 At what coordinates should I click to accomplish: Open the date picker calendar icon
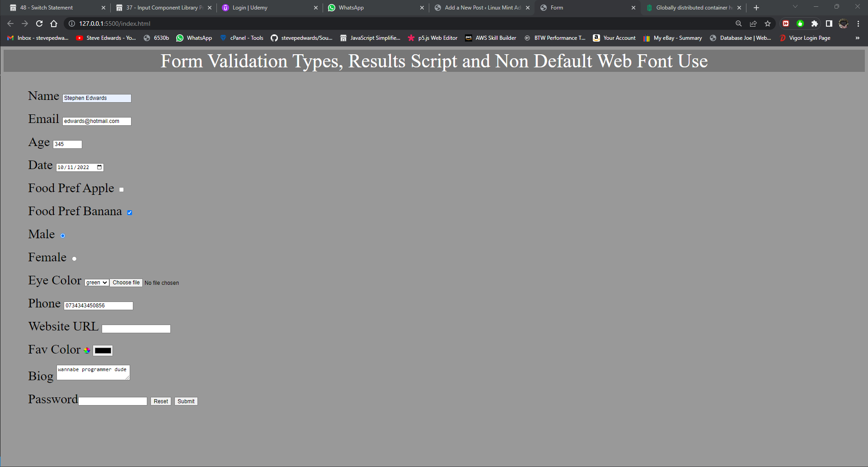click(x=99, y=167)
